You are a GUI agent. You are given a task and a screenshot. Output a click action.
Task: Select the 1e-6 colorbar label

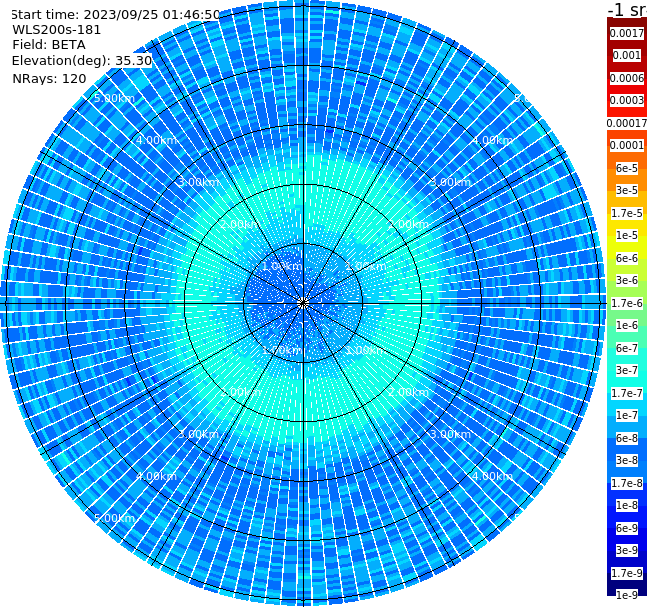pyautogui.click(x=627, y=325)
